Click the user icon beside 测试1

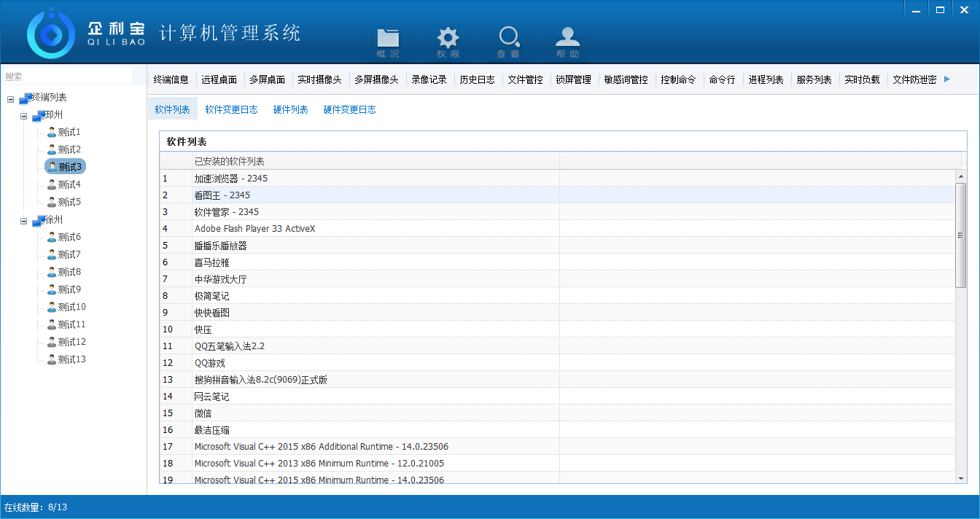[51, 132]
